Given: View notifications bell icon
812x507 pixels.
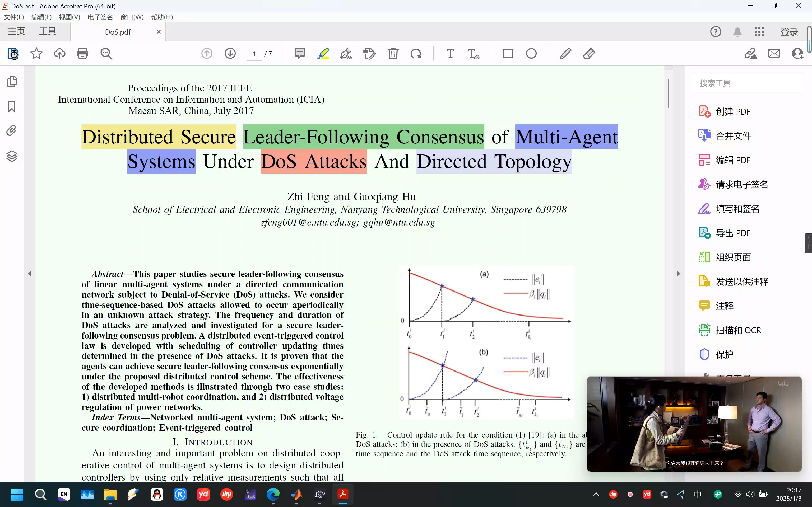Looking at the screenshot, I should pyautogui.click(x=737, y=32).
